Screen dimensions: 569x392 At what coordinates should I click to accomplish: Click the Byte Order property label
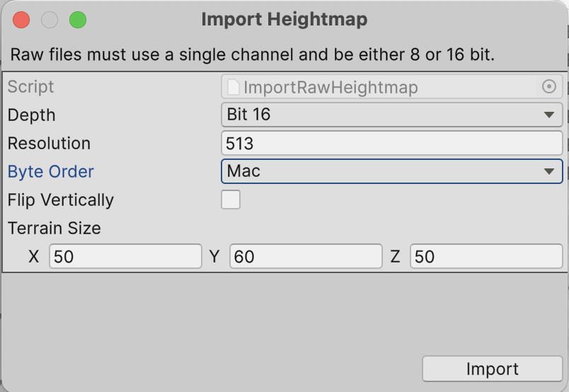(51, 171)
